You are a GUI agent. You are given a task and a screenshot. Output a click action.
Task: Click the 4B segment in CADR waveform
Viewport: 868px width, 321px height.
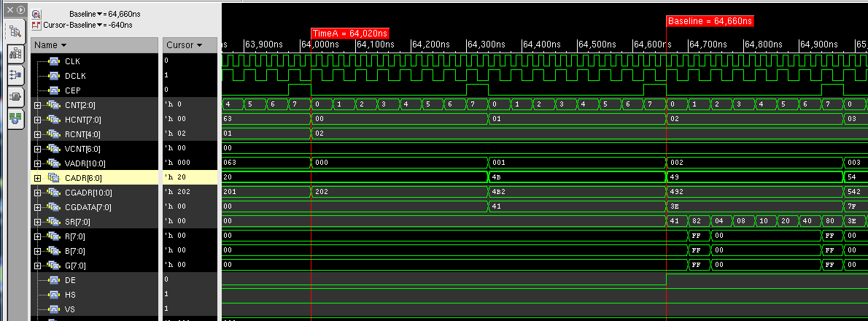(x=577, y=178)
